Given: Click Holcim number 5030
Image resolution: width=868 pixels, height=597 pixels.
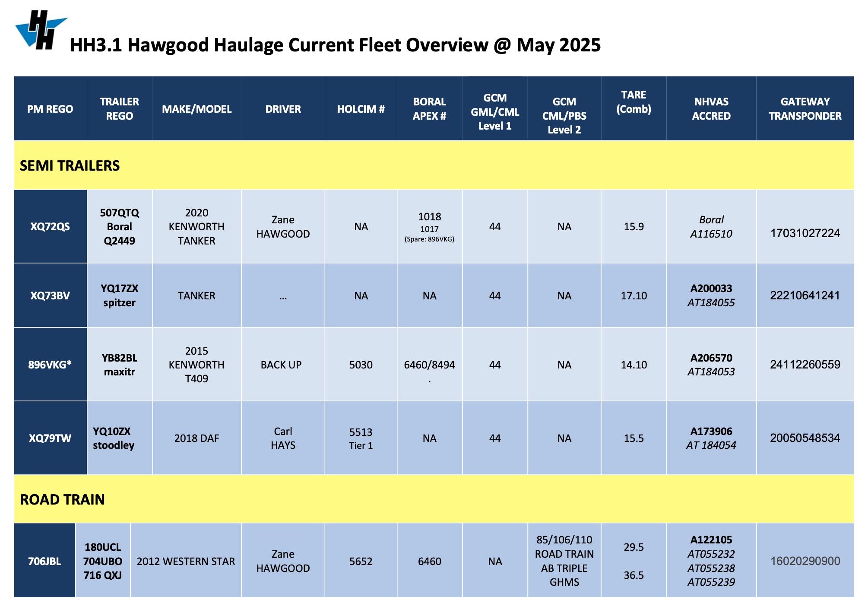Looking at the screenshot, I should tap(361, 365).
